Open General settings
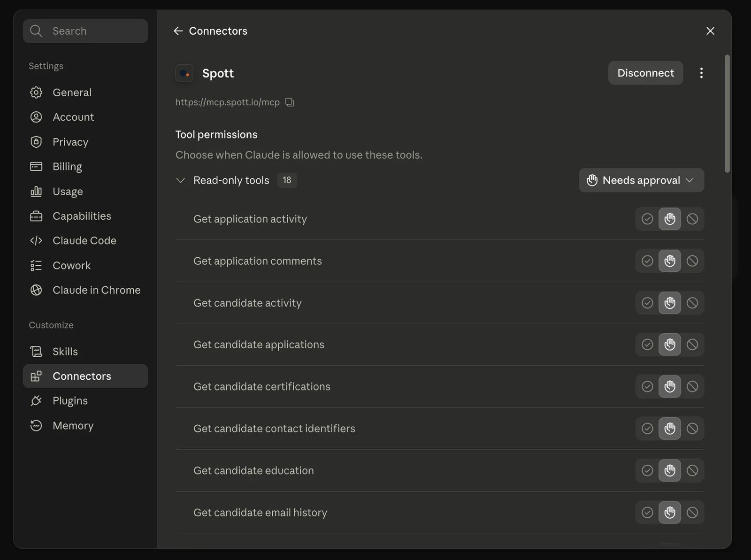751x560 pixels. (85, 92)
